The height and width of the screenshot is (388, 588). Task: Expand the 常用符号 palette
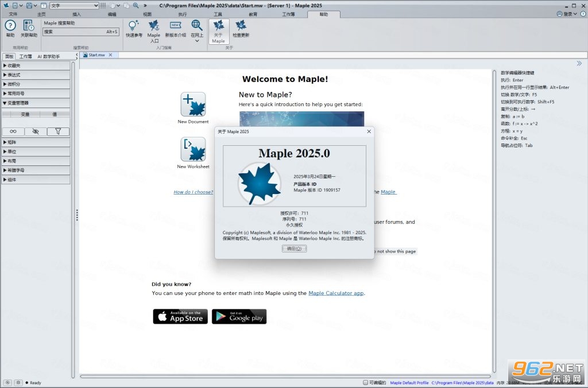click(36, 94)
